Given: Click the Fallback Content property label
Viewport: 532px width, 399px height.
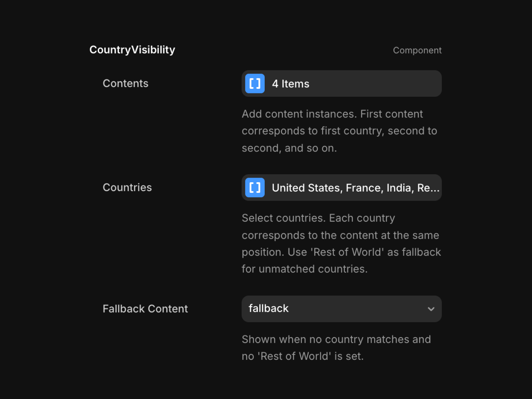Looking at the screenshot, I should [145, 309].
